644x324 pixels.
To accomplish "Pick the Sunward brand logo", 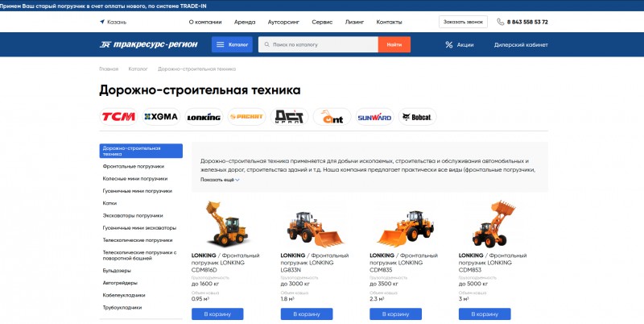I will coord(374,117).
